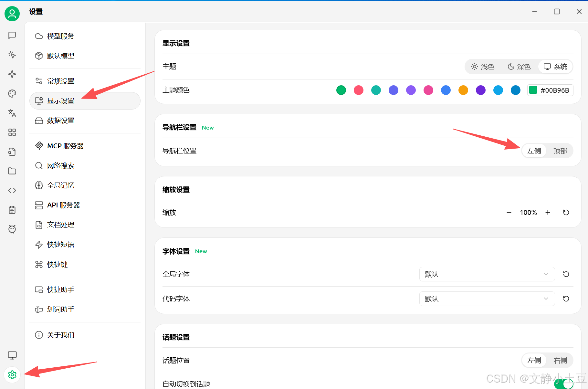Open the translate icon in sidebar

[x=12, y=113]
